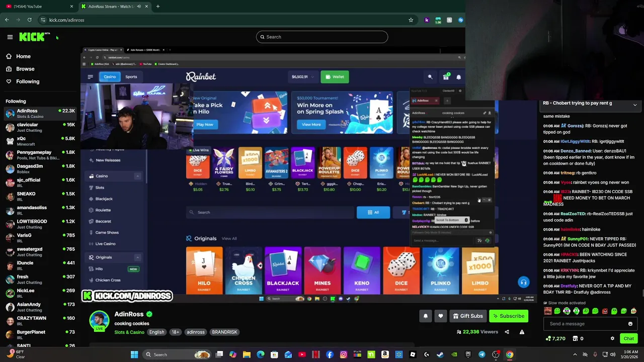Click the 18+ tag

click(175, 332)
